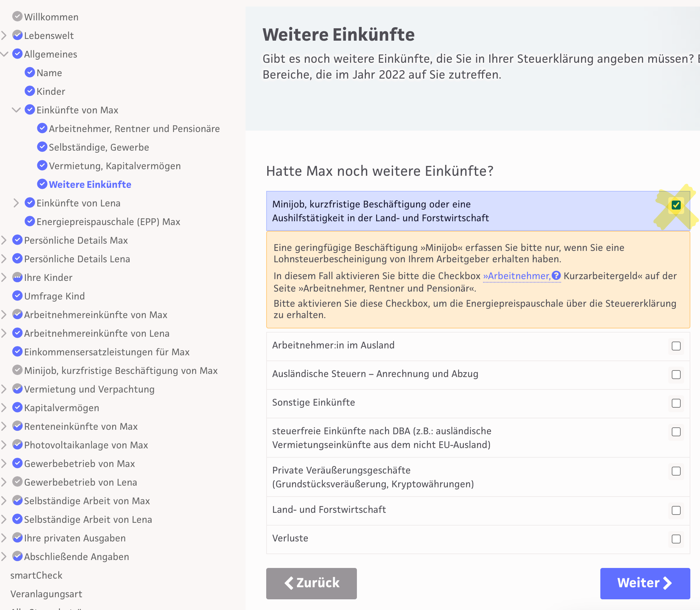Collapse the Allgemeines tree section
Image resolution: width=700 pixels, height=610 pixels.
coord(4,54)
